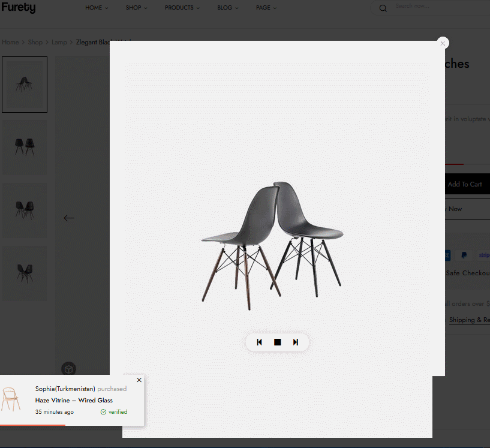Viewport: 490px width, 448px height.
Task: Click the Add To Cart button
Action: pyautogui.click(x=467, y=184)
